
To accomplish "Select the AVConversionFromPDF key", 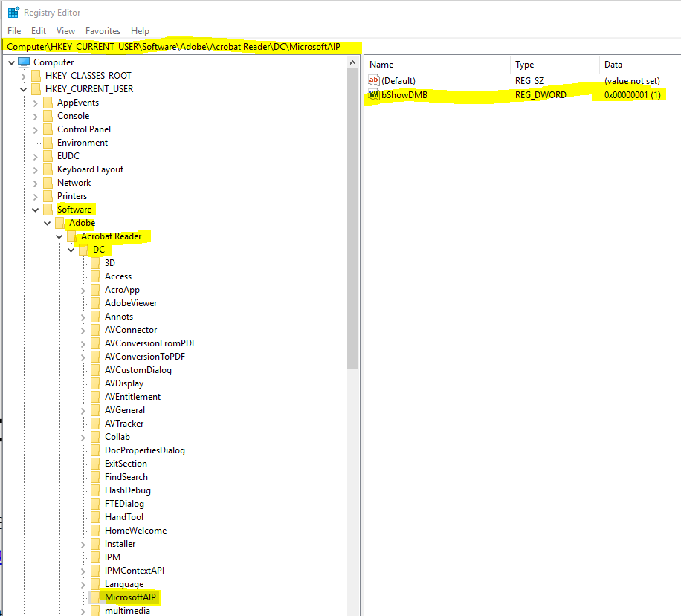I will click(150, 343).
